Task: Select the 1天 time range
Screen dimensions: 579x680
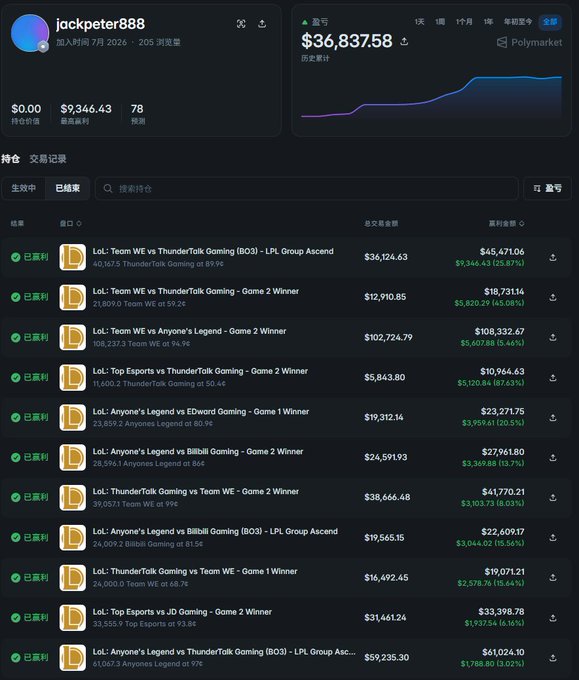Action: 419,22
